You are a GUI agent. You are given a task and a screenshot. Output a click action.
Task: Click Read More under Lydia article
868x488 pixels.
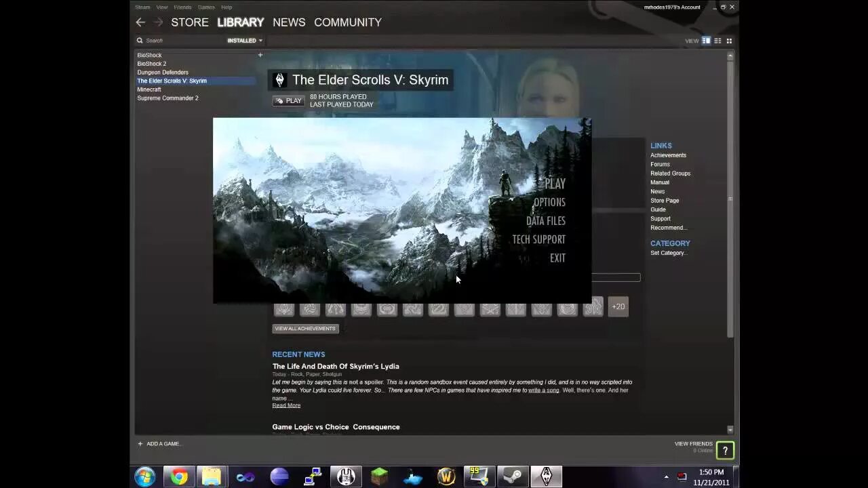tap(286, 405)
